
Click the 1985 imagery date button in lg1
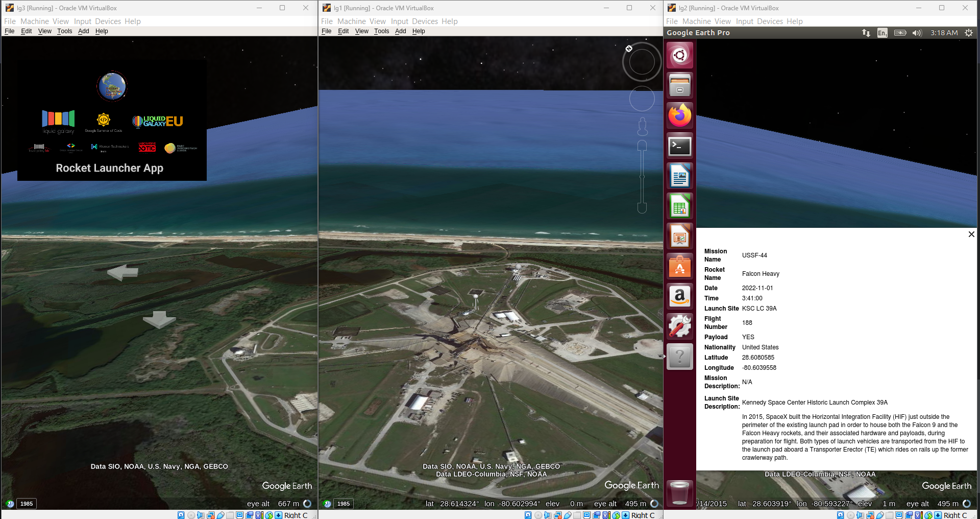pyautogui.click(x=344, y=504)
